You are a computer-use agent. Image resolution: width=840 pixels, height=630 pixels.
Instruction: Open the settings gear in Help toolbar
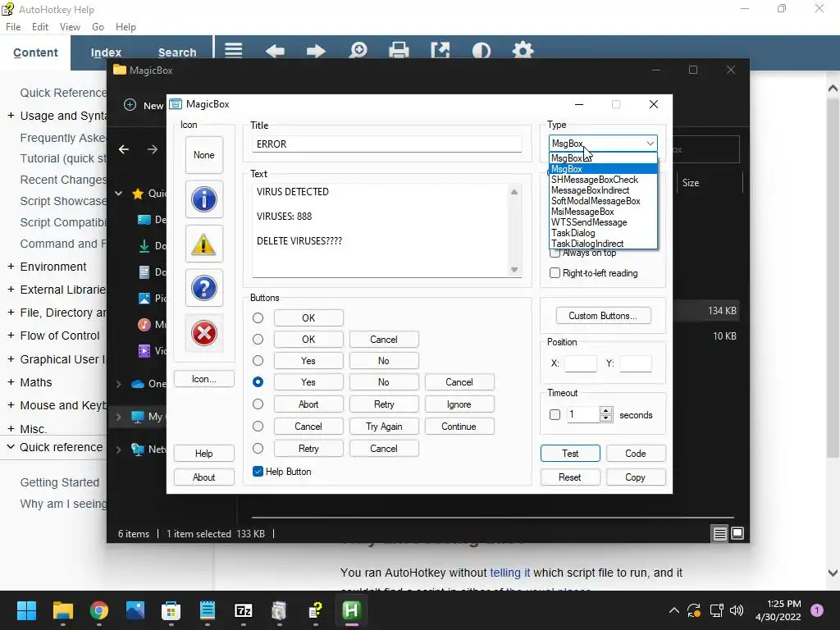coord(523,51)
